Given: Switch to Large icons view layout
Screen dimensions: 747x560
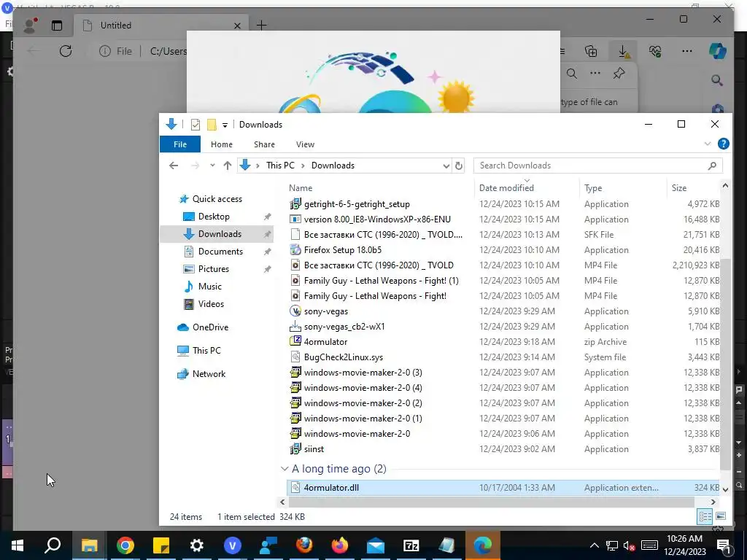Looking at the screenshot, I should pyautogui.click(x=721, y=517).
